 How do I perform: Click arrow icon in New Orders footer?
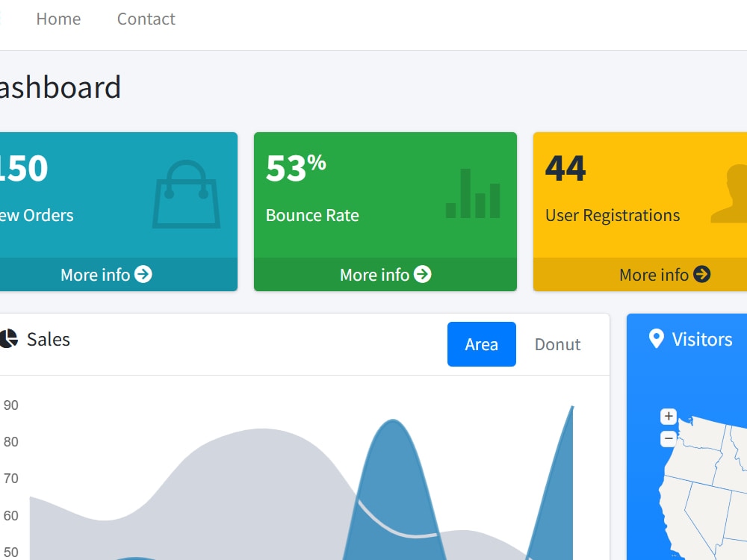[143, 274]
